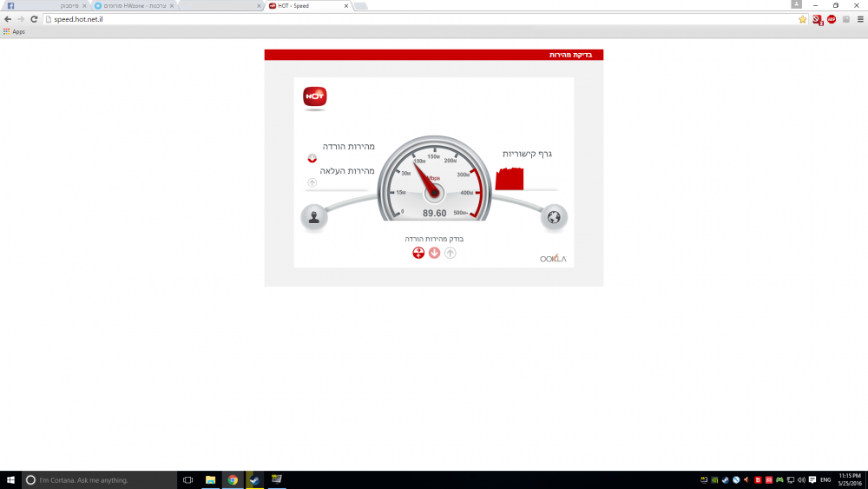
Task: Click the user icon left of the gauge
Action: [x=313, y=217]
